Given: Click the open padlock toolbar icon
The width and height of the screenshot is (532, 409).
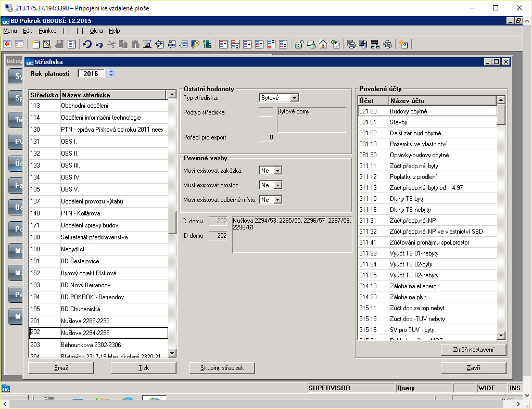Looking at the screenshot, I should (299, 44).
